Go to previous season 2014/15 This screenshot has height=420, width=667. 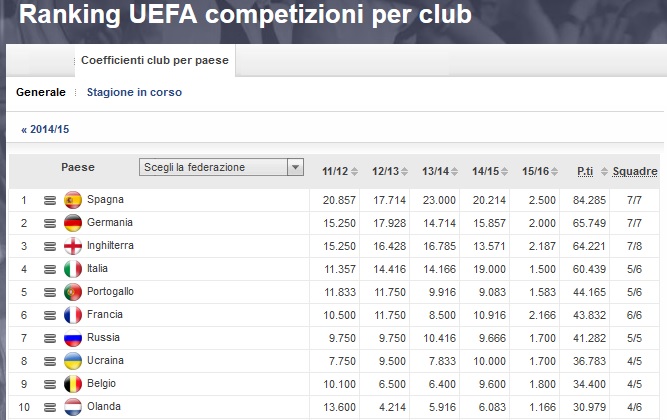click(x=45, y=129)
